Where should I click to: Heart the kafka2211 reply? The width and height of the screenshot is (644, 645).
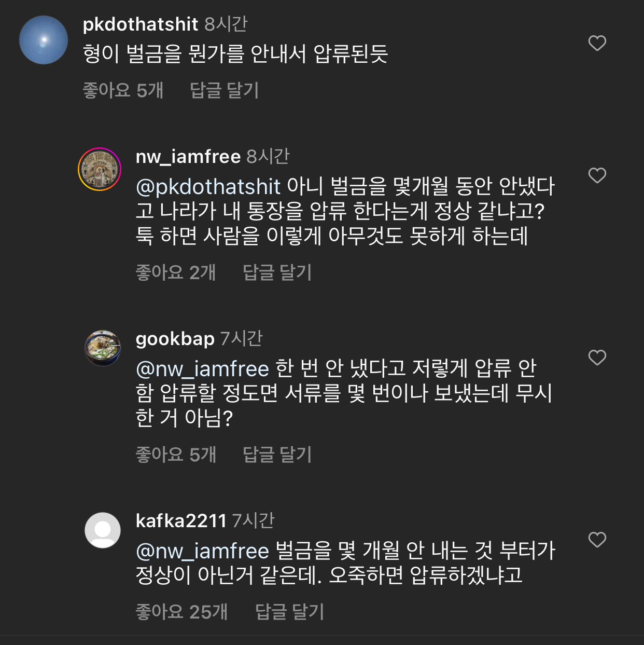[x=597, y=540]
